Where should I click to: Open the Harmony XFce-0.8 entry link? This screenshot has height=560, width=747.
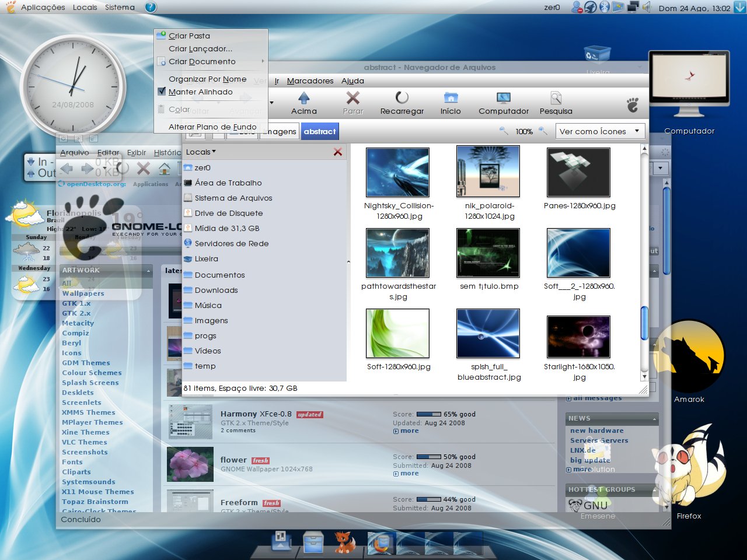pos(256,414)
